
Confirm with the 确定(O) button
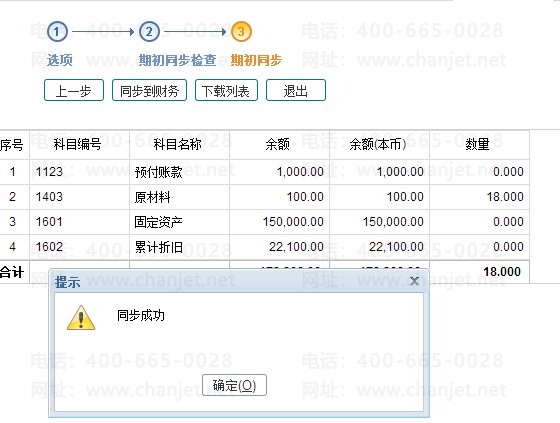pos(234,385)
